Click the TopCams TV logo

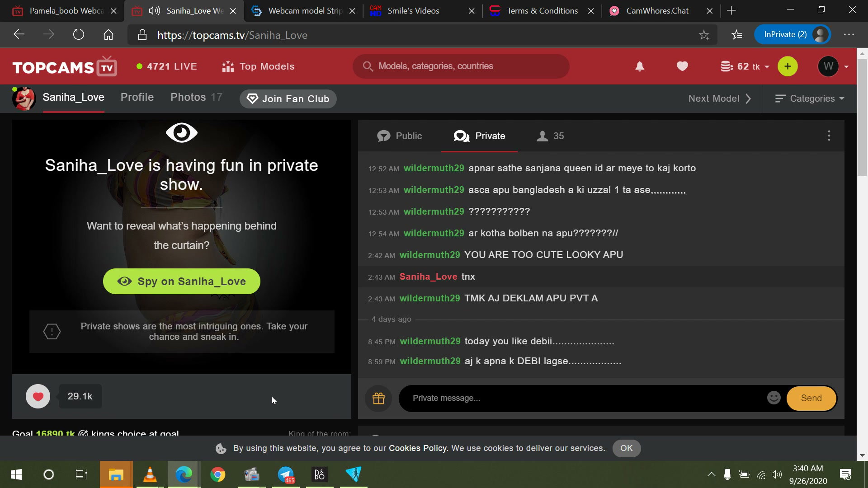(x=65, y=67)
